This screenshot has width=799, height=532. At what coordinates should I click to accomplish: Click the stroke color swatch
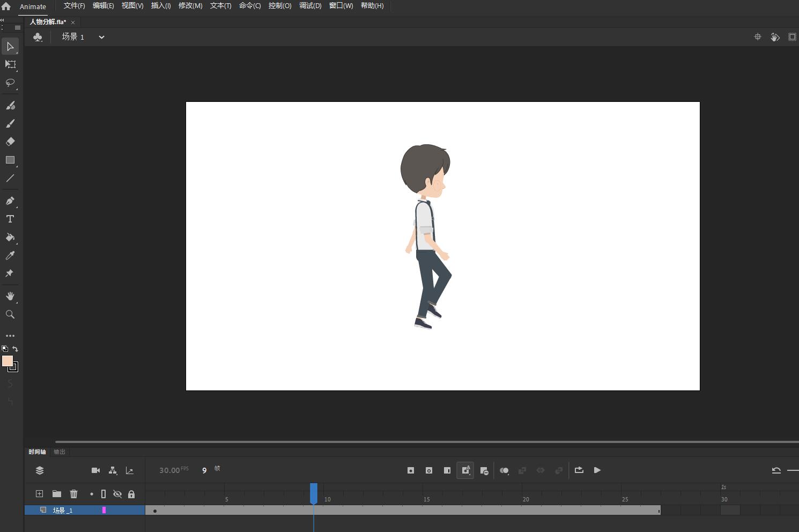[14, 368]
